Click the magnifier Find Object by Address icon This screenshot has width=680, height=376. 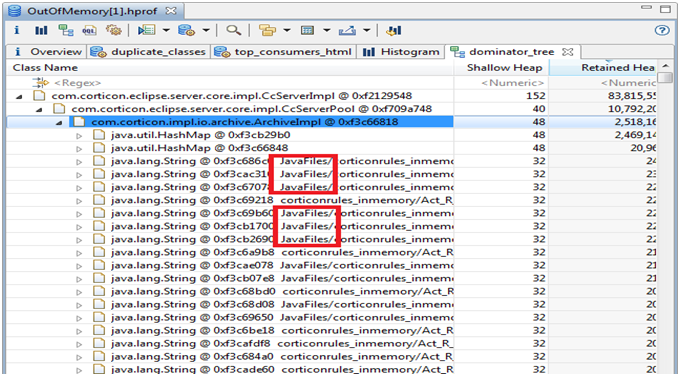pyautogui.click(x=233, y=30)
